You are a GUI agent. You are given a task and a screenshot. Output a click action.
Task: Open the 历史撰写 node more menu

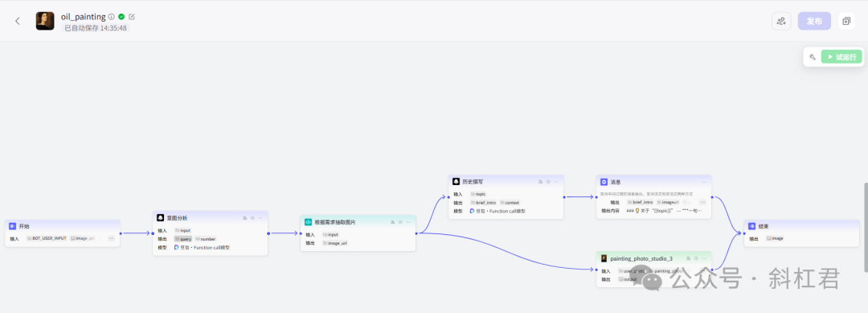click(556, 181)
